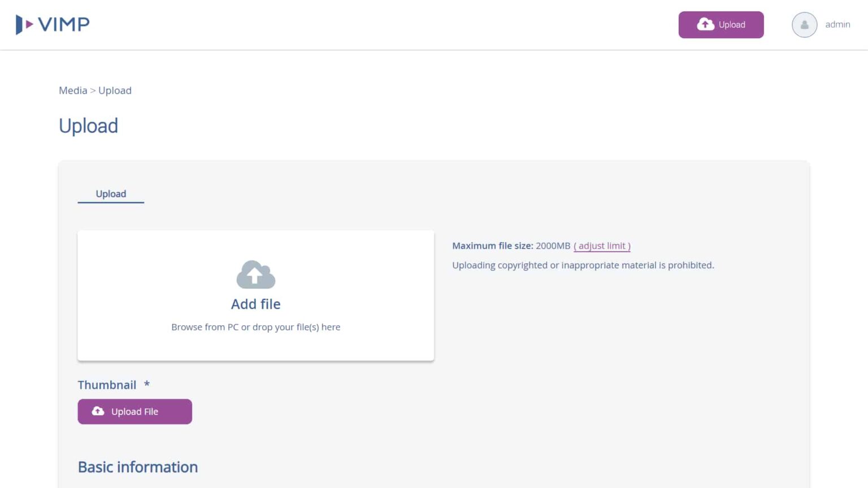Click the copyrighted material notice text

(x=583, y=265)
